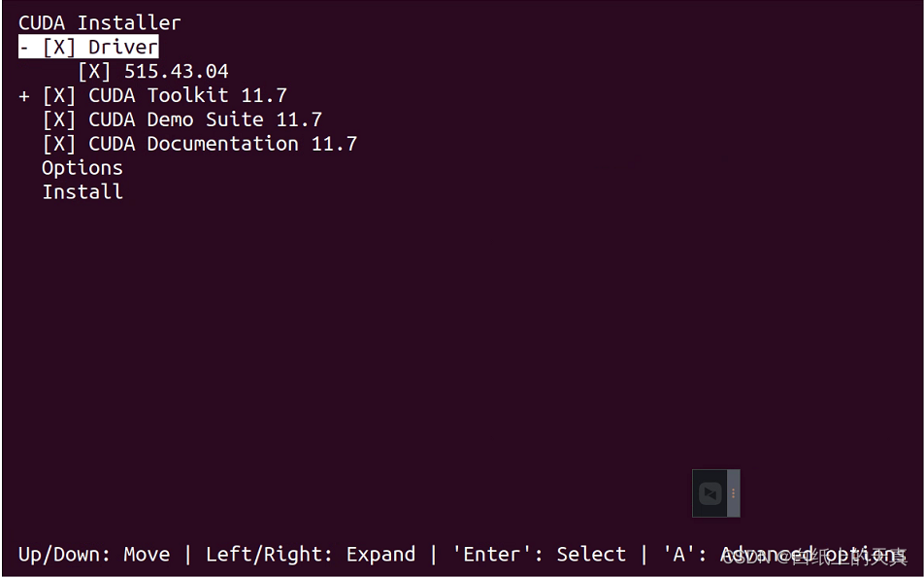Open the three-dot menu beside recorder icon
This screenshot has height=577, width=924.
(x=733, y=493)
